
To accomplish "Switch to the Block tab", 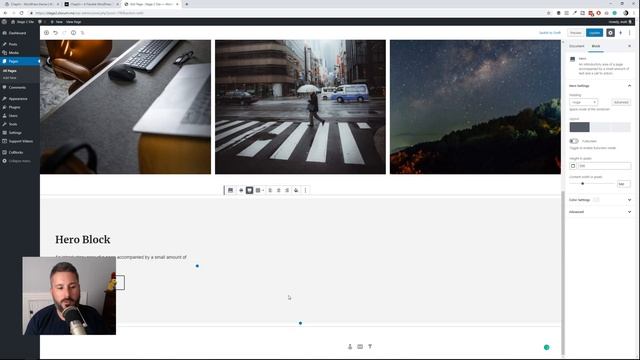I will coord(596,46).
